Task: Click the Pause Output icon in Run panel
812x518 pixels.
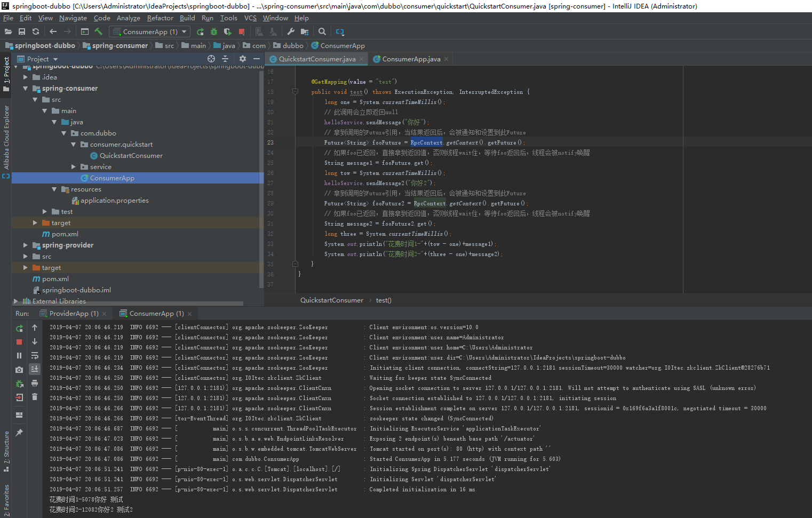Action: [19, 355]
